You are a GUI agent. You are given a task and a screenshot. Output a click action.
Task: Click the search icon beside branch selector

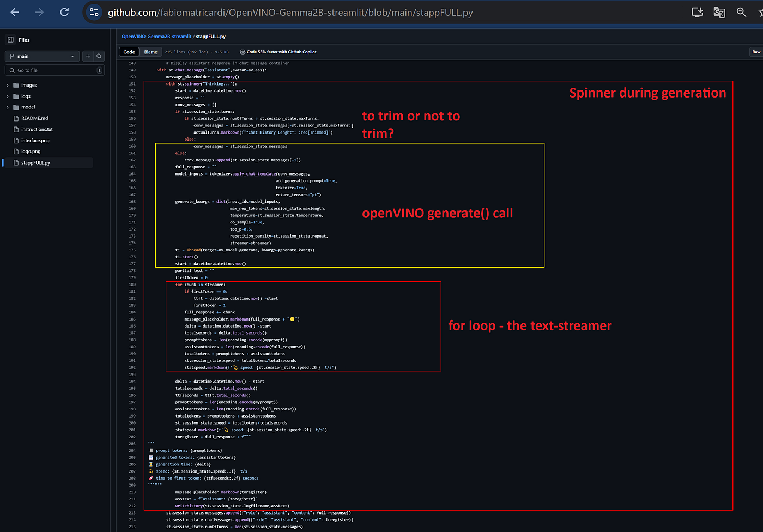tap(99, 56)
